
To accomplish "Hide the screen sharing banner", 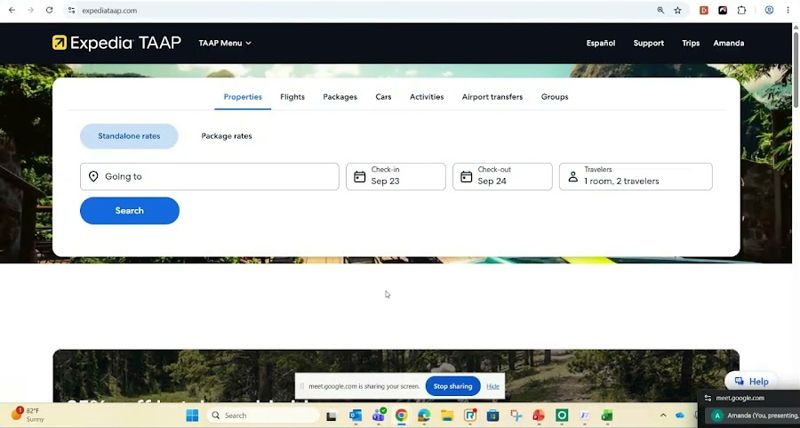I will pyautogui.click(x=493, y=386).
